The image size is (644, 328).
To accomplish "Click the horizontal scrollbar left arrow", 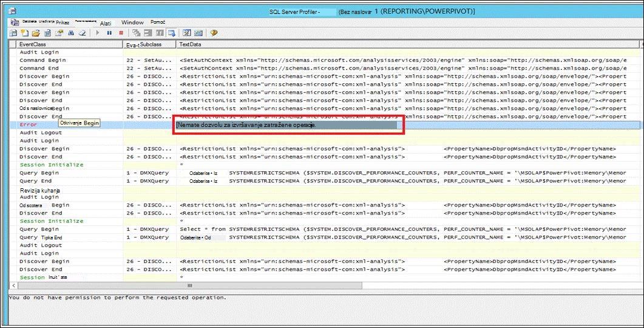I will 13,285.
